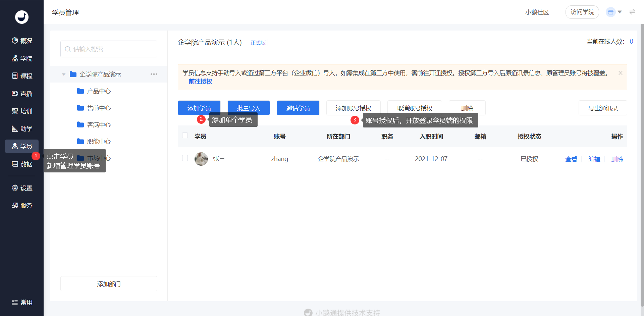Click the 取消账号授权 button

click(415, 108)
